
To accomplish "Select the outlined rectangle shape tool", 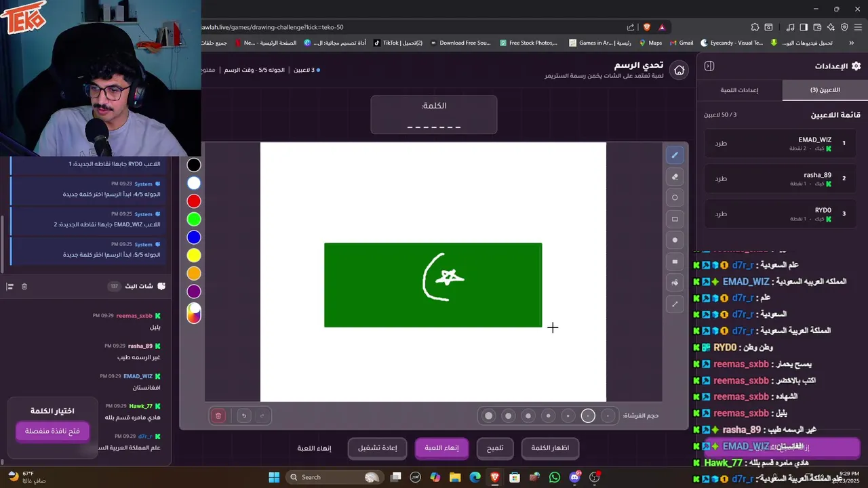I will click(675, 219).
